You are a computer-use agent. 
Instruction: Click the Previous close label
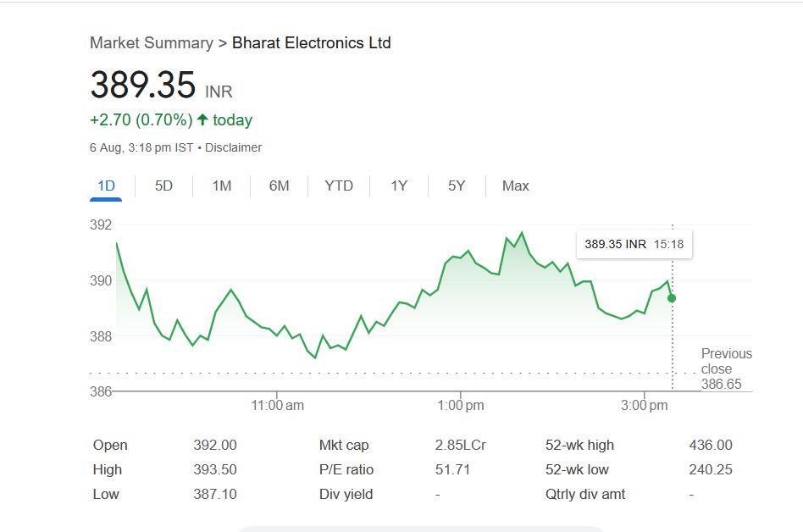(x=726, y=362)
